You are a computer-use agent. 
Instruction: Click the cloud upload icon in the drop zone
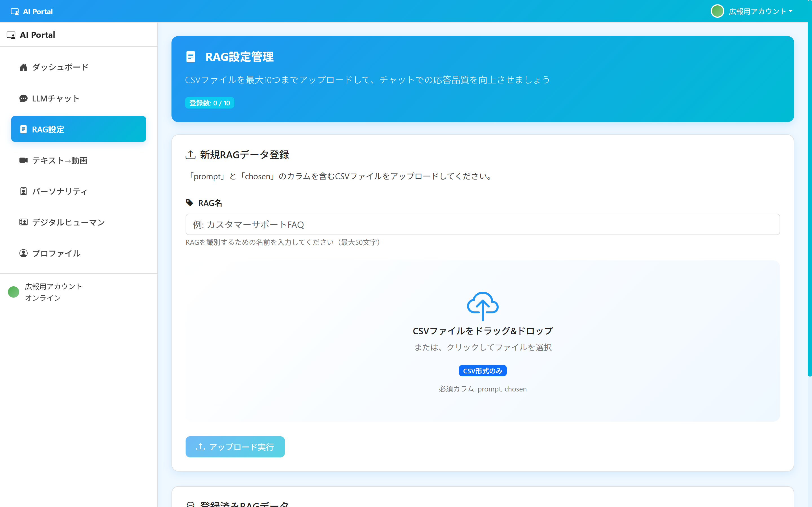tap(483, 306)
